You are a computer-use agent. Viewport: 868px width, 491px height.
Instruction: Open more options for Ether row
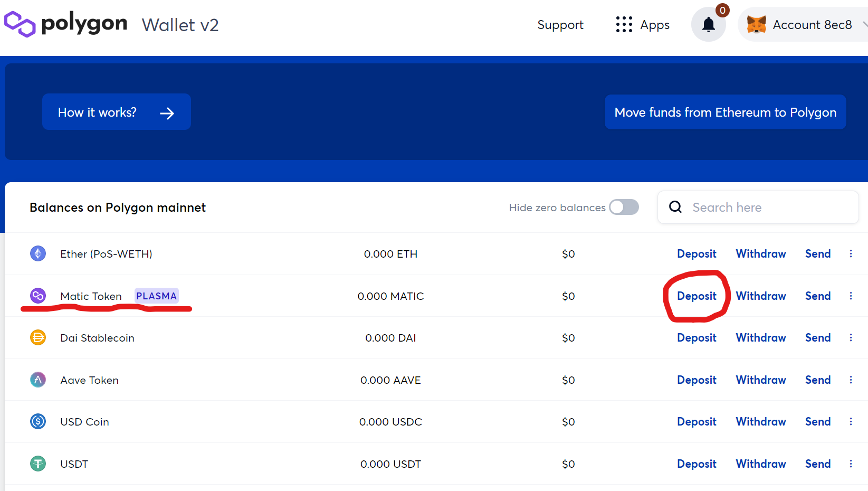851,254
